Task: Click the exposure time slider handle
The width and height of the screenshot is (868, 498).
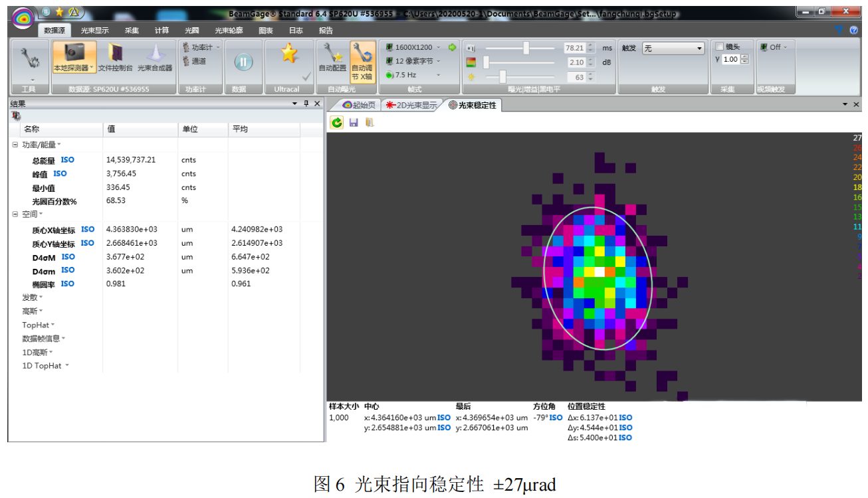Action: [x=526, y=48]
